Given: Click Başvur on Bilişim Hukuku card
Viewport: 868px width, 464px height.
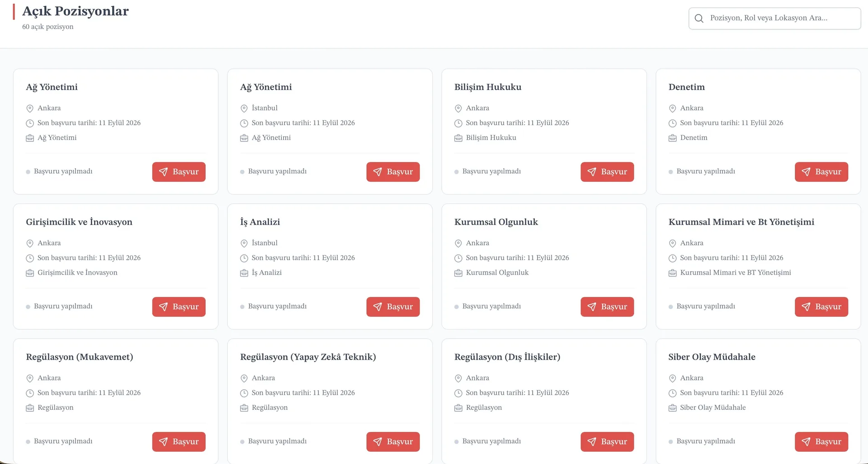Looking at the screenshot, I should [x=607, y=172].
